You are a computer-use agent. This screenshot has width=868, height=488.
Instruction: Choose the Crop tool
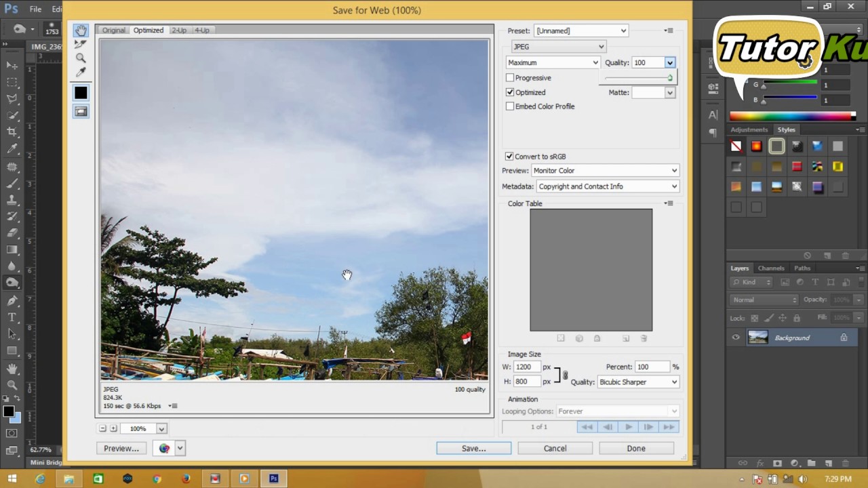click(12, 132)
